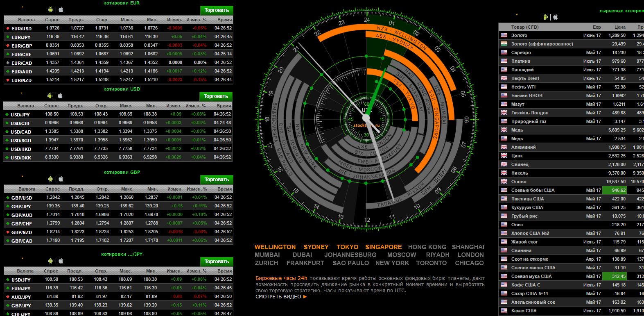
Task: Click the Apple icon in the USD quotes panel
Action: pyautogui.click(x=60, y=95)
